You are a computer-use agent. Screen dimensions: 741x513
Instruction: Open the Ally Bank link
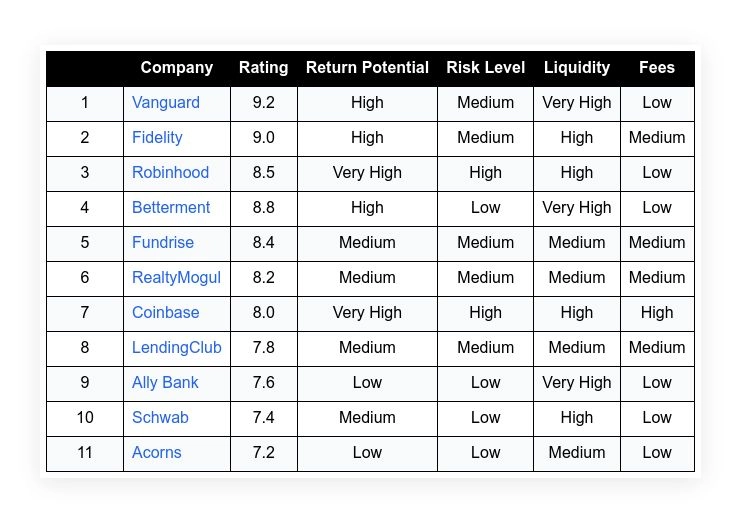[x=165, y=383]
